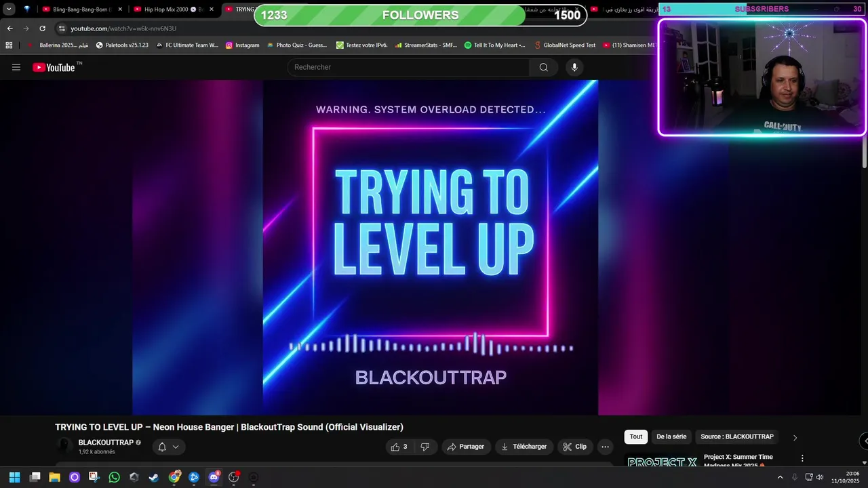Click the Project X video thumbnail
The image size is (868, 488).
tap(662, 461)
